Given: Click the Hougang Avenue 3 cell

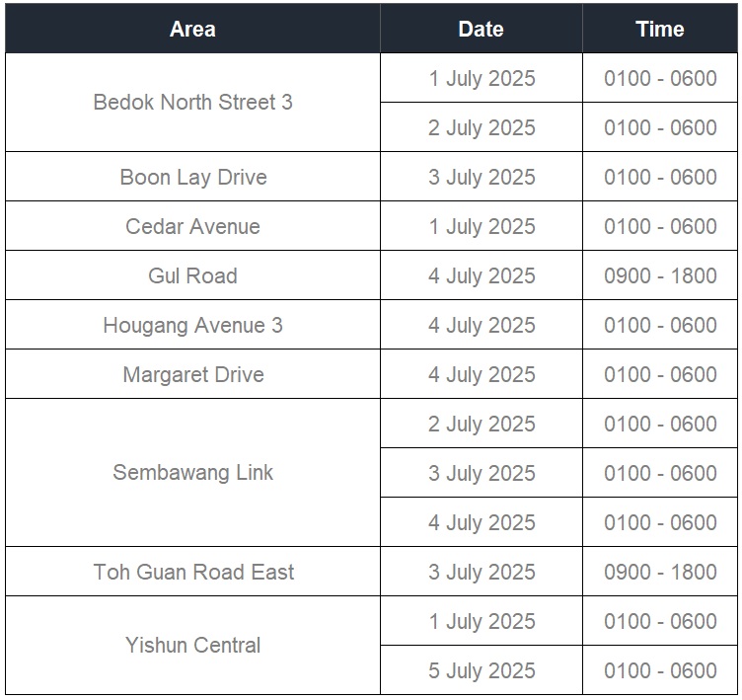Looking at the screenshot, I should coord(192,325).
